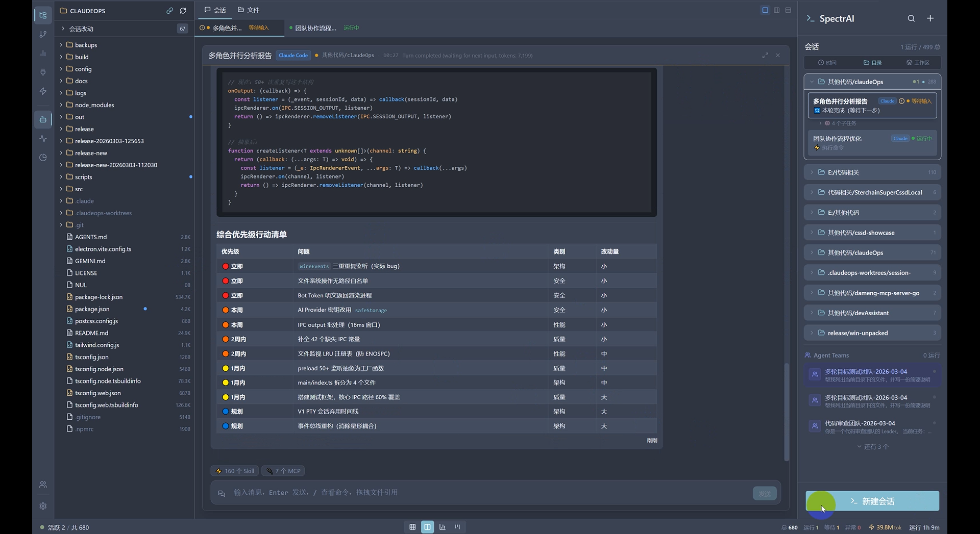The width and height of the screenshot is (980, 534).
Task: Select the three-column layout toggle at top
Action: click(x=776, y=10)
